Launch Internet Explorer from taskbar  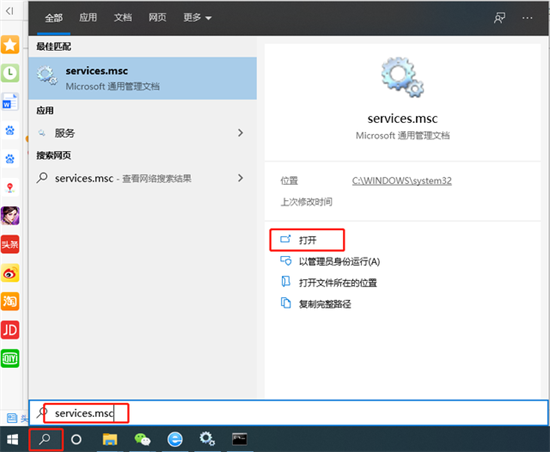coord(175,439)
